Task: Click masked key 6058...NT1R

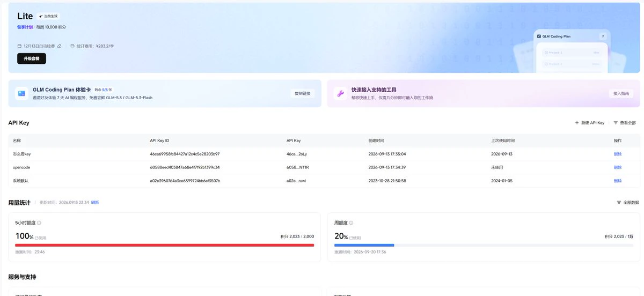Action: [298, 167]
